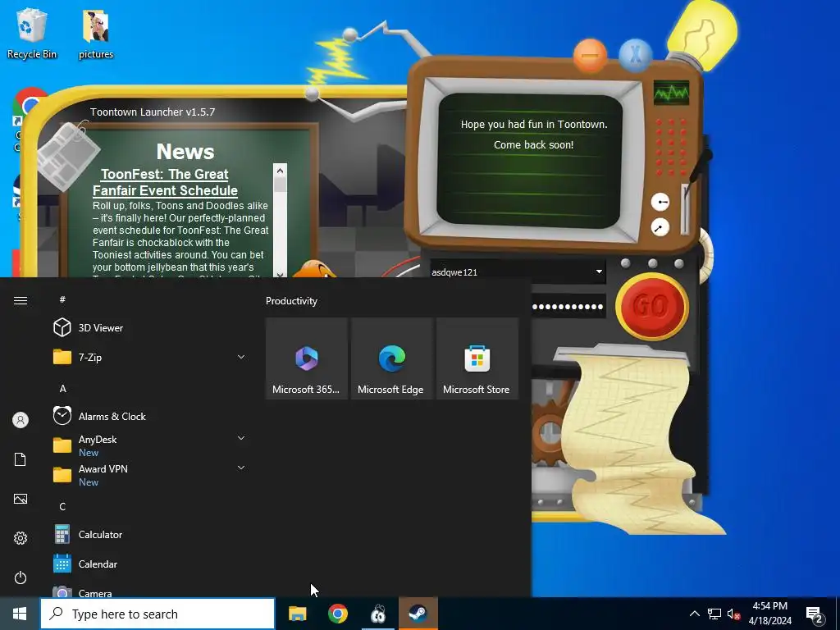
Task: Close Toontown Launcher with blue X button
Action: tap(636, 55)
